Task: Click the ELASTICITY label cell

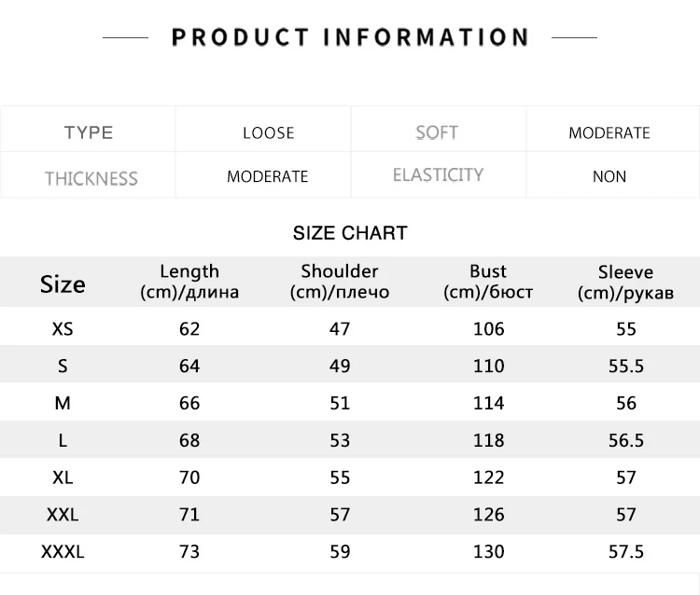Action: point(438,175)
